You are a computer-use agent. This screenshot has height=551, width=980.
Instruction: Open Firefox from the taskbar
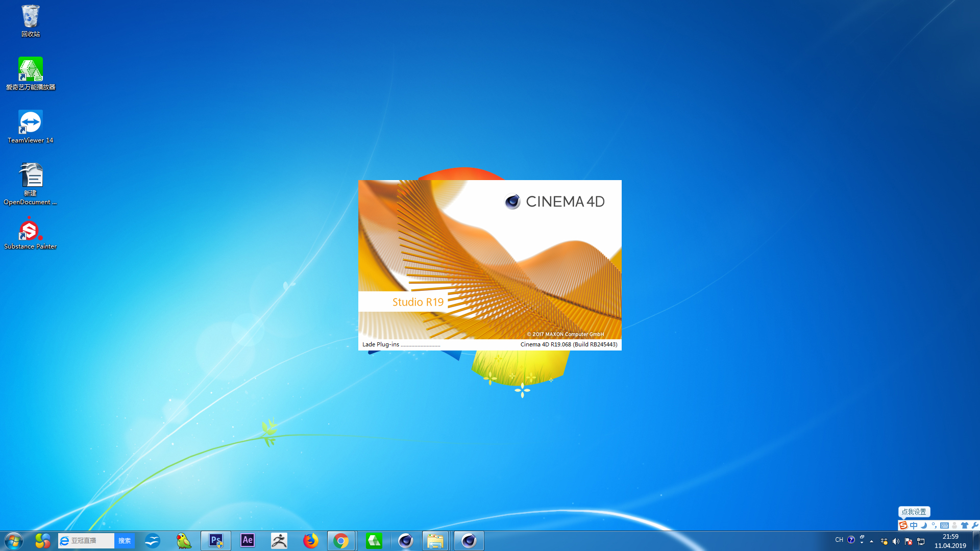[310, 541]
